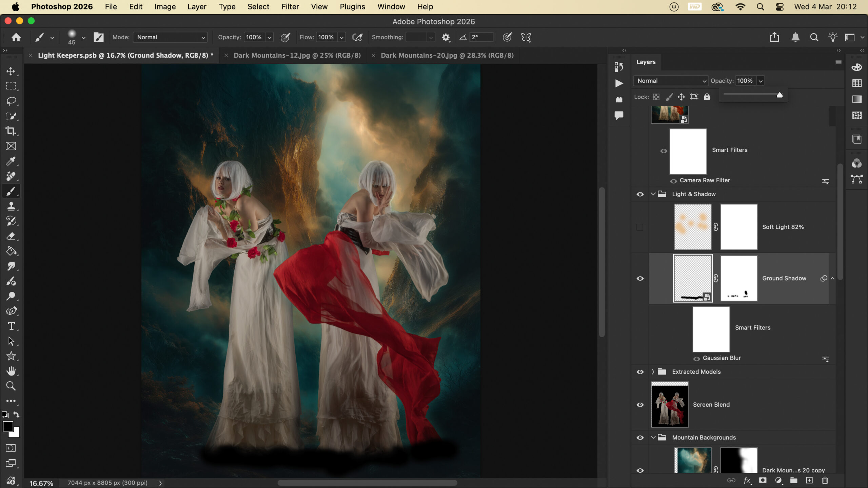868x488 pixels.
Task: Open Gaussian Blur smart filter settings
Action: 826,359
